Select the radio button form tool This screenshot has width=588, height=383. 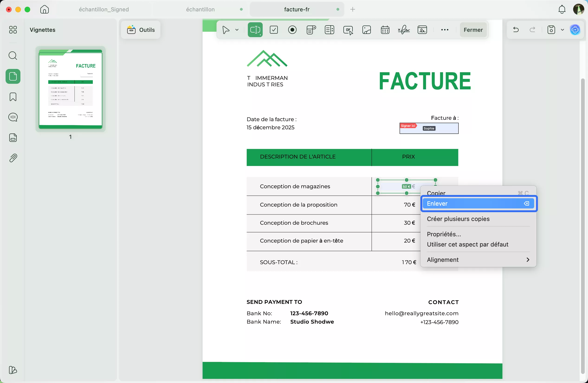tap(292, 30)
